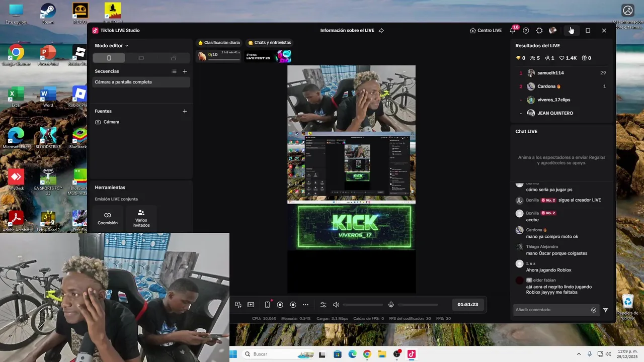The width and height of the screenshot is (644, 362).
Task: Open JEAN QUINTERO viewer entry
Action: pyautogui.click(x=562, y=113)
